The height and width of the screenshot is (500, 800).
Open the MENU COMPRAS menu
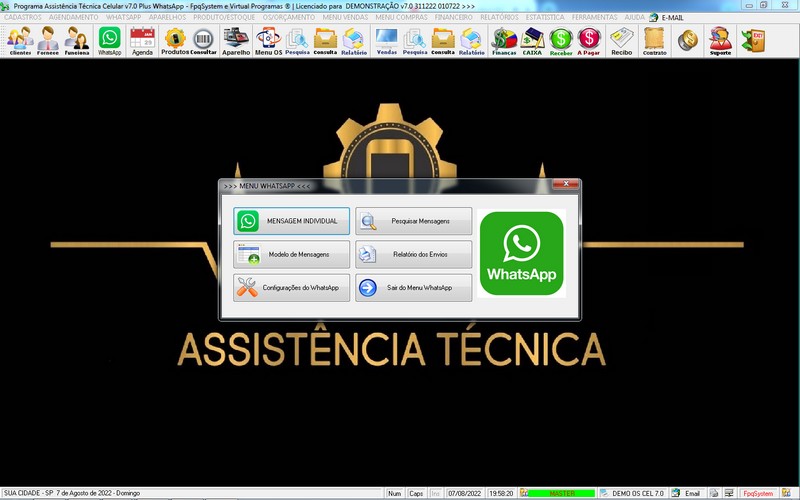click(402, 17)
